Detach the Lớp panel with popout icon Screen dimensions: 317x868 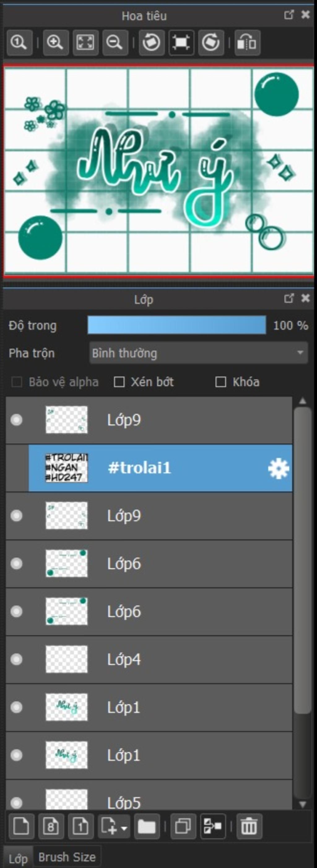[289, 298]
